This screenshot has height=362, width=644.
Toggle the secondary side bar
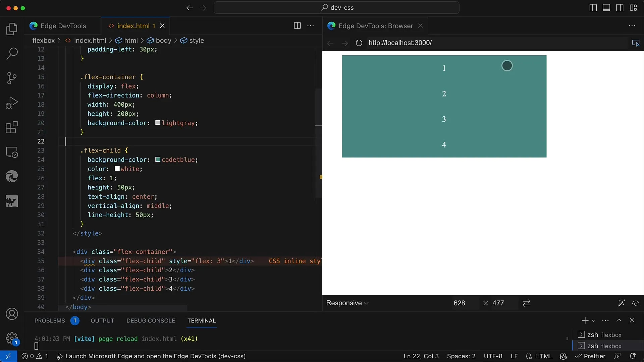(620, 8)
